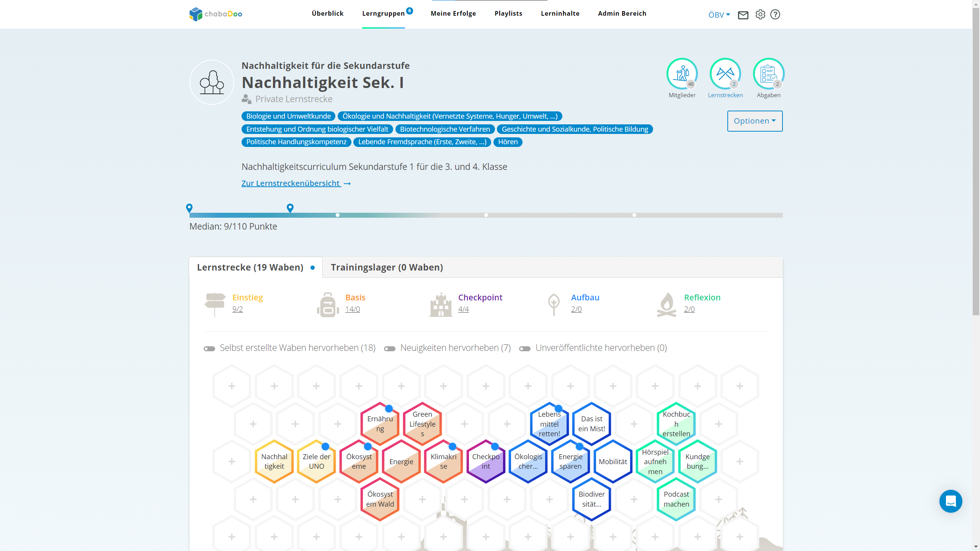Expand the Optionen dropdown
The image size is (980, 551).
(755, 121)
